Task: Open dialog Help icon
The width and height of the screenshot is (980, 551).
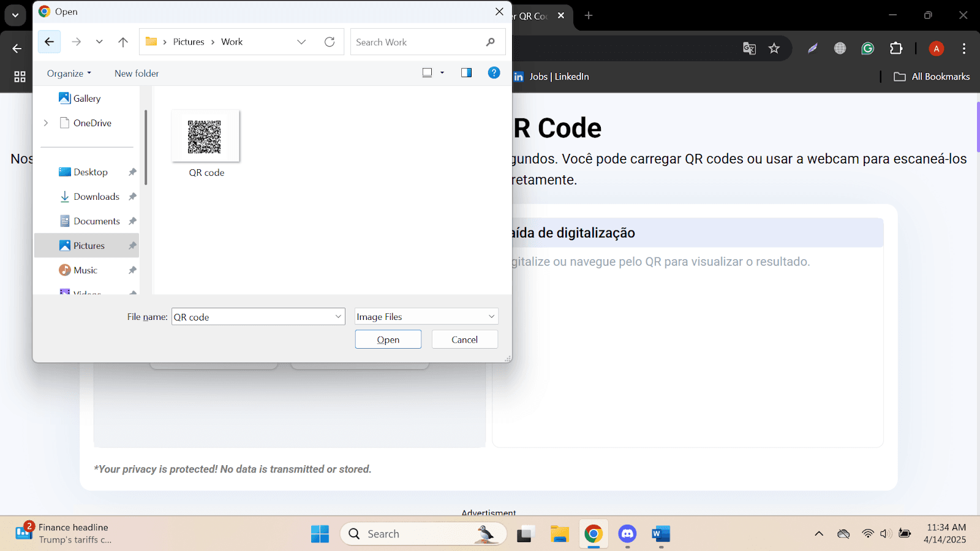Action: tap(494, 73)
